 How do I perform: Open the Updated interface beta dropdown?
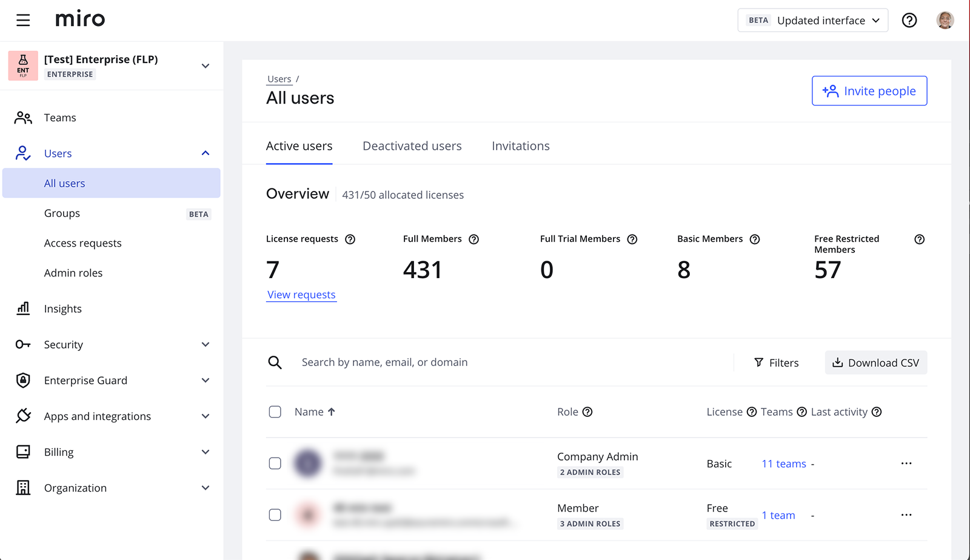point(812,20)
